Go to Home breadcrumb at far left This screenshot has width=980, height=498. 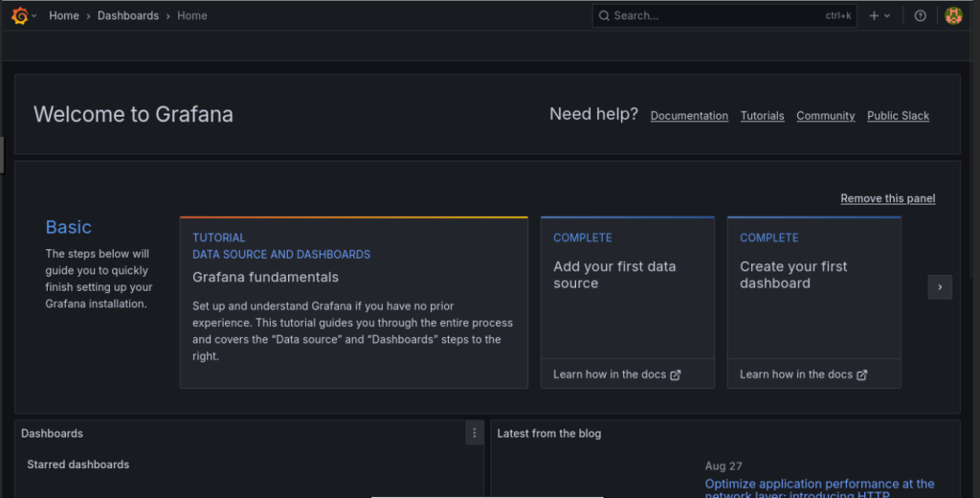[64, 15]
